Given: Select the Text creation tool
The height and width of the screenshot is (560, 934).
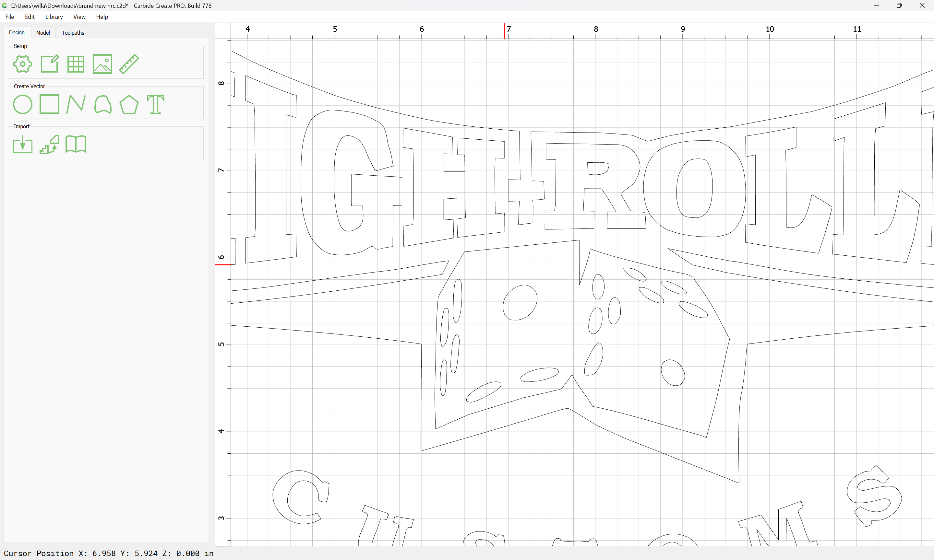Looking at the screenshot, I should tap(156, 105).
